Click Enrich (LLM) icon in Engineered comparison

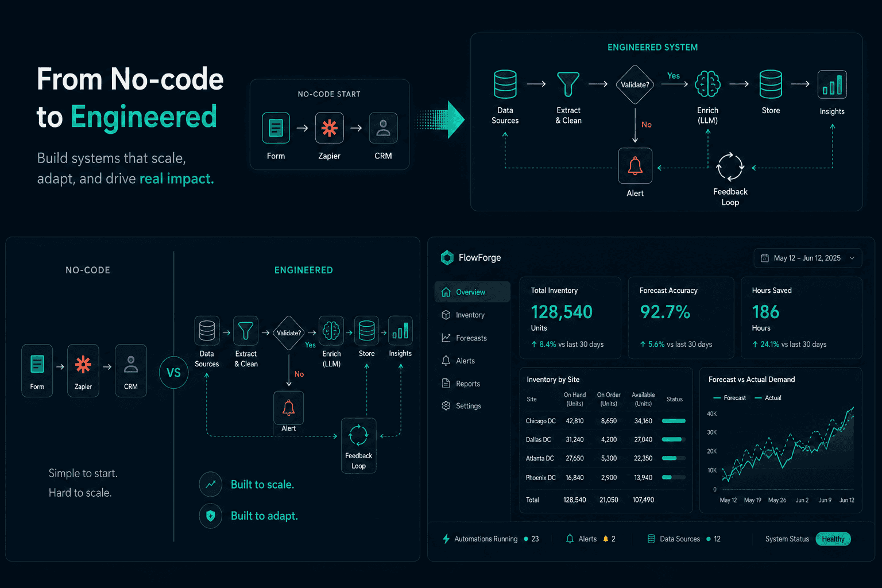click(x=331, y=331)
